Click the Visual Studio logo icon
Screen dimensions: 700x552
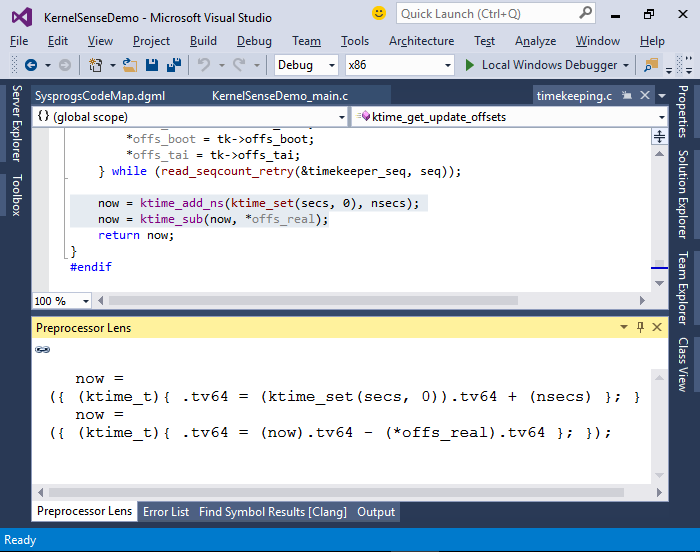(x=22, y=17)
